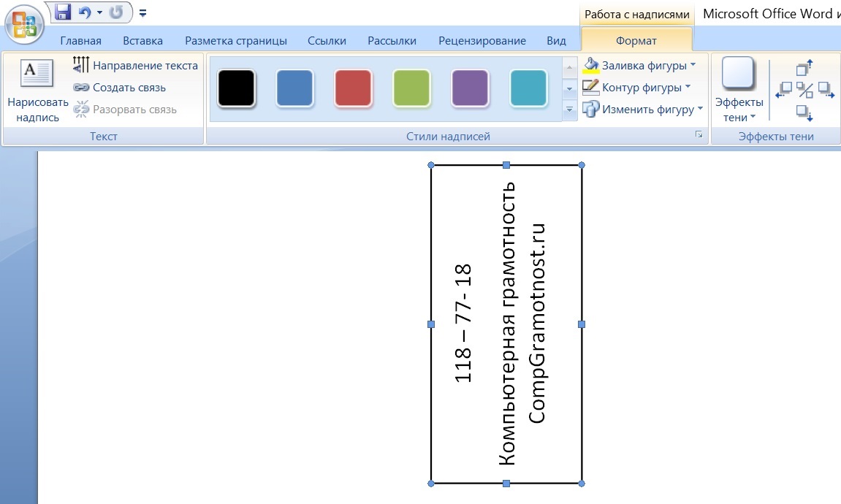Open the Стили надписей dialog launcher
Viewport: 841px width, 504px height.
699,134
